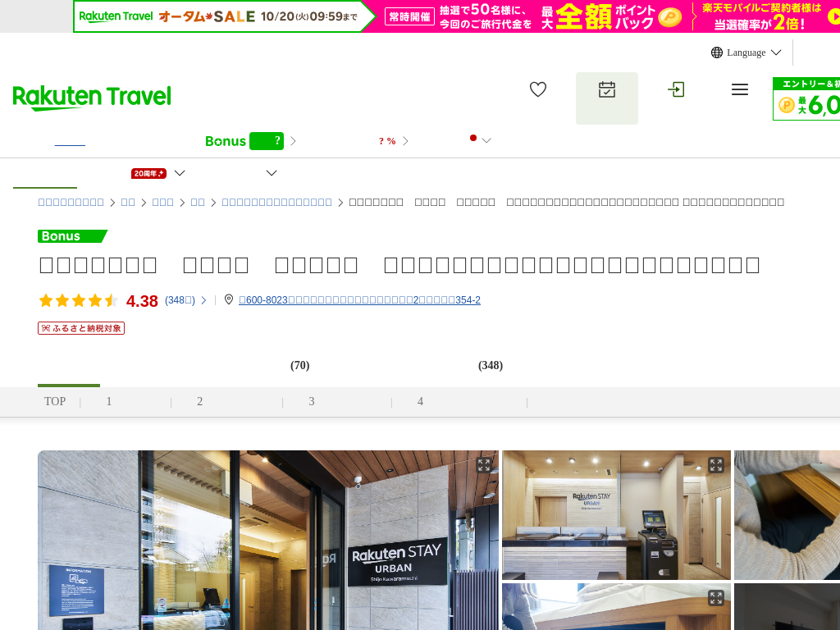Screen dimensions: 840x630
Task: Open reservations via the calendar check icon
Action: click(607, 89)
